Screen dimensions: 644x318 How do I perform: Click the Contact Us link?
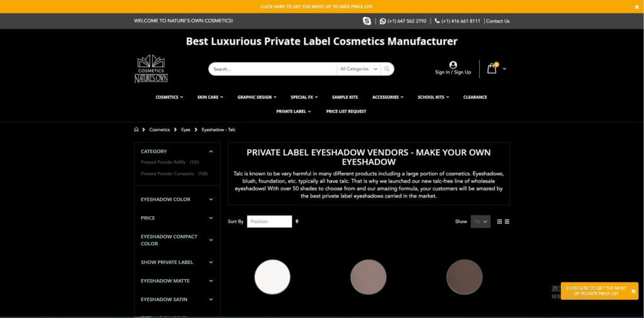[498, 21]
